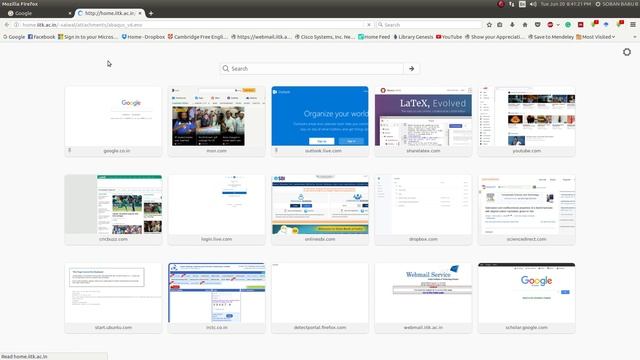This screenshot has width=640, height=360.
Task: Open the start.ubuntu.com tile
Action: pyautogui.click(x=113, y=298)
